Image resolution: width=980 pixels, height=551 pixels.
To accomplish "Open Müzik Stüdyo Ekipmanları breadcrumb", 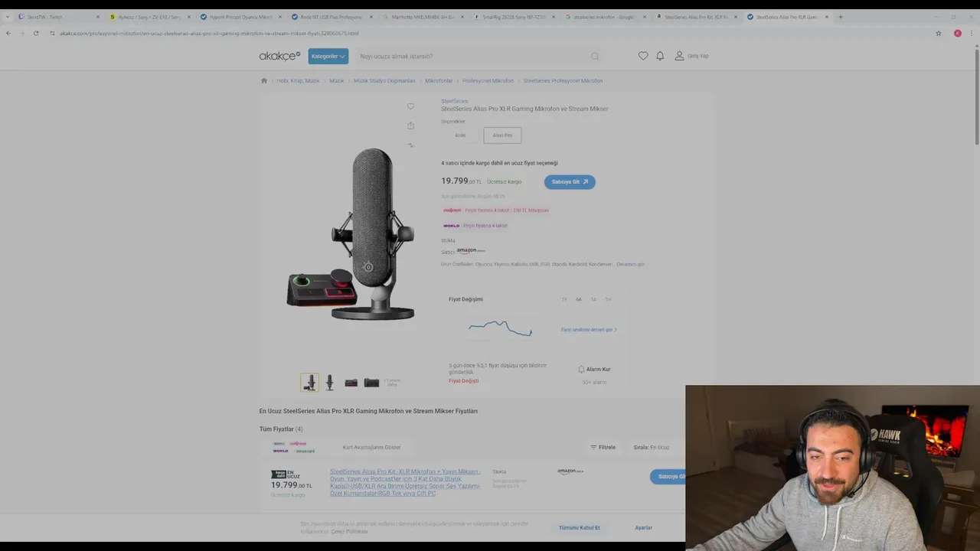I will click(384, 80).
